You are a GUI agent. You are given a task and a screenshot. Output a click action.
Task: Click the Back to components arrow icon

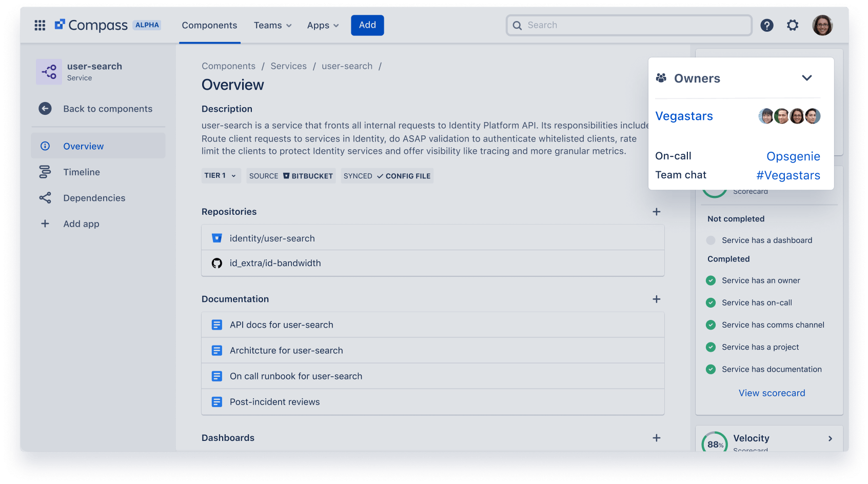[45, 109]
